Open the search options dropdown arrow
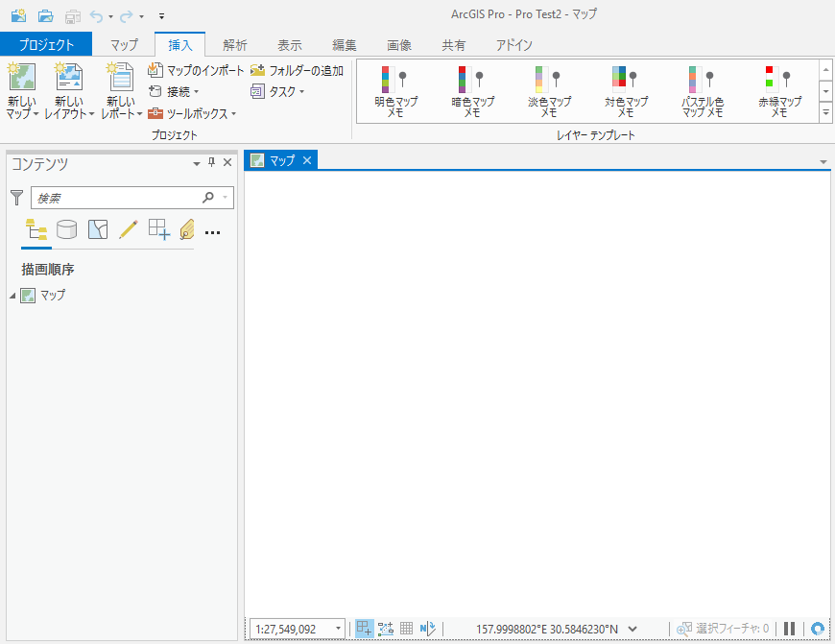The width and height of the screenshot is (835, 644). pyautogui.click(x=226, y=198)
